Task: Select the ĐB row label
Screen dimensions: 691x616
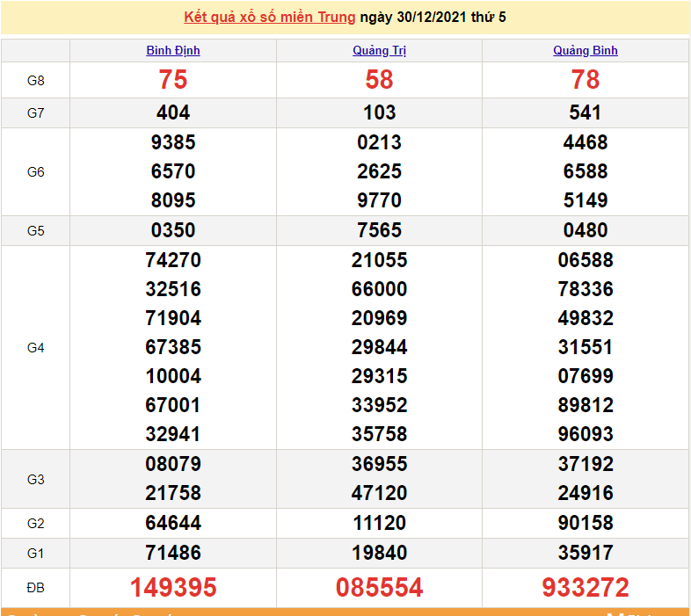Action: [35, 587]
